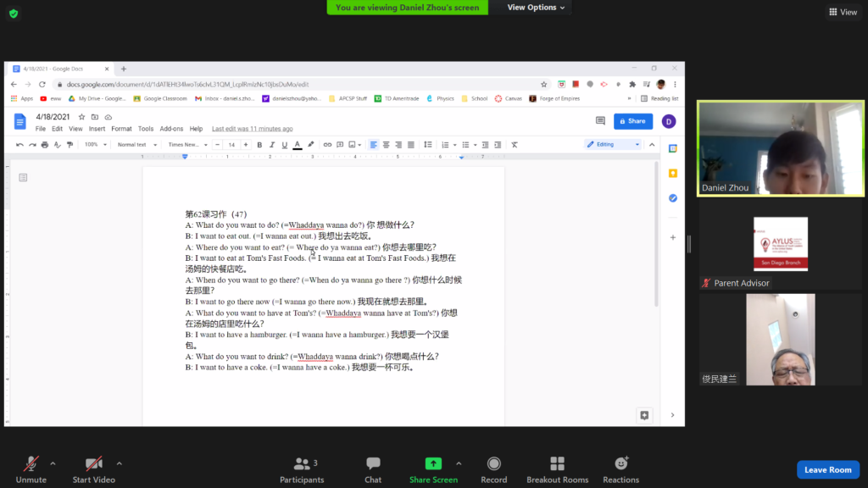Star the 4/18/2021 document
The width and height of the screenshot is (868, 488).
82,117
